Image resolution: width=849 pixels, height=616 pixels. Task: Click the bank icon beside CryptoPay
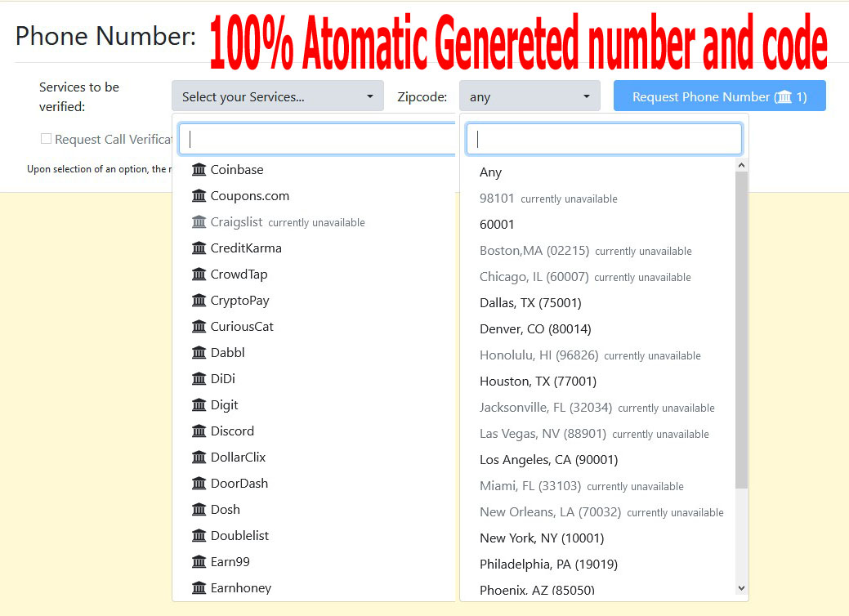(x=199, y=300)
